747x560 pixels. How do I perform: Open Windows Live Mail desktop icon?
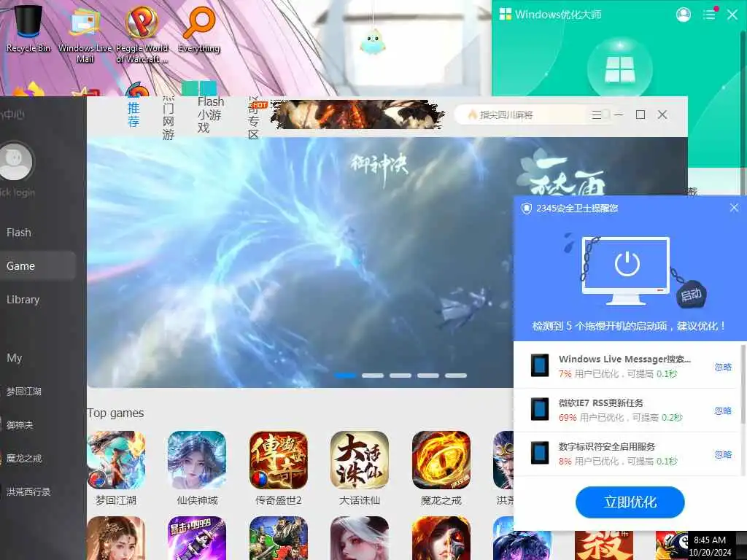[85, 34]
